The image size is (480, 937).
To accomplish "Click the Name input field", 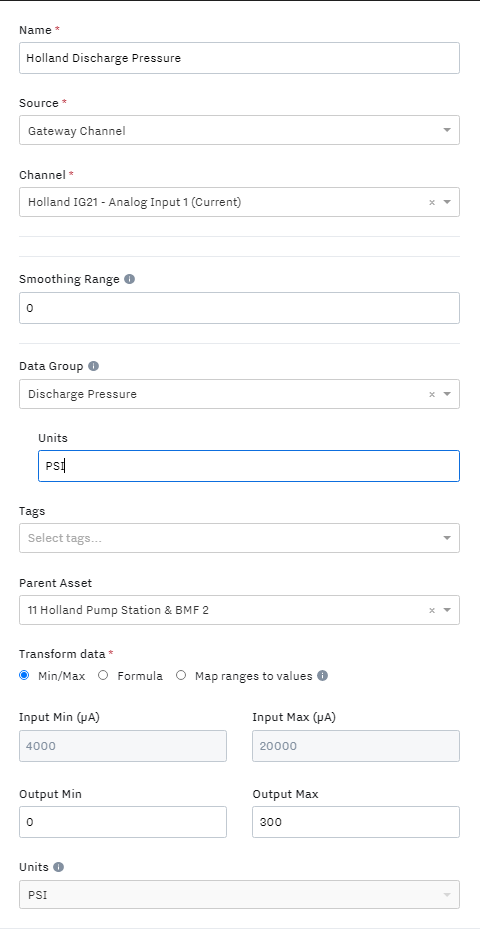I will click(239, 58).
